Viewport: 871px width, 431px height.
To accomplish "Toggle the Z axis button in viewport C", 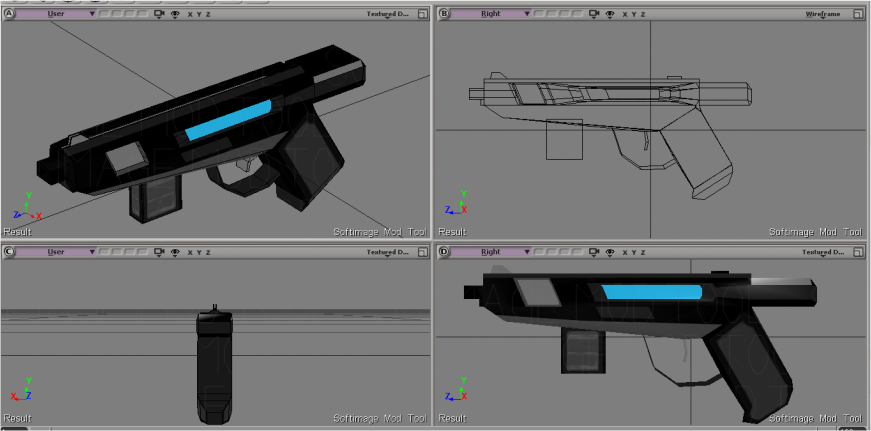I will 208,253.
